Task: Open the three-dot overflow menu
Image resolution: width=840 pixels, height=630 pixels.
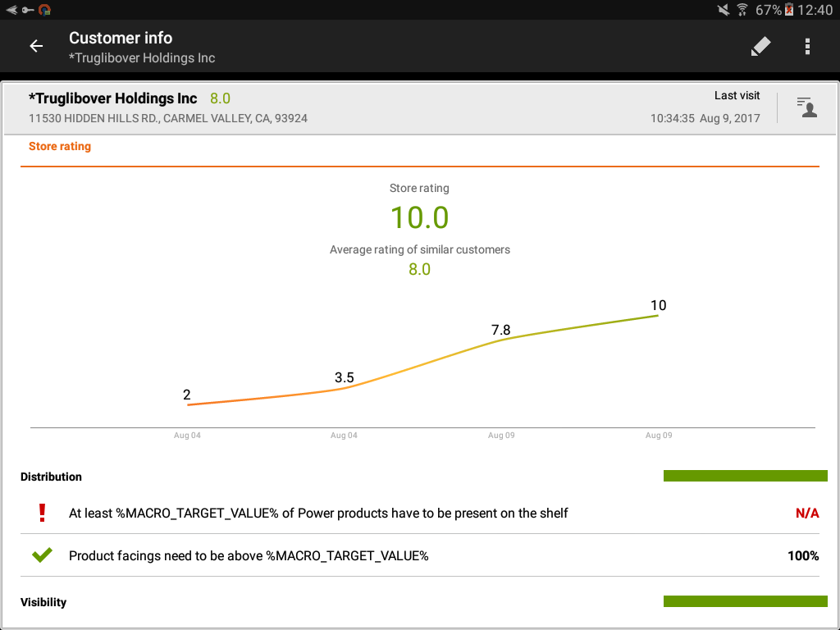Action: 807,46
